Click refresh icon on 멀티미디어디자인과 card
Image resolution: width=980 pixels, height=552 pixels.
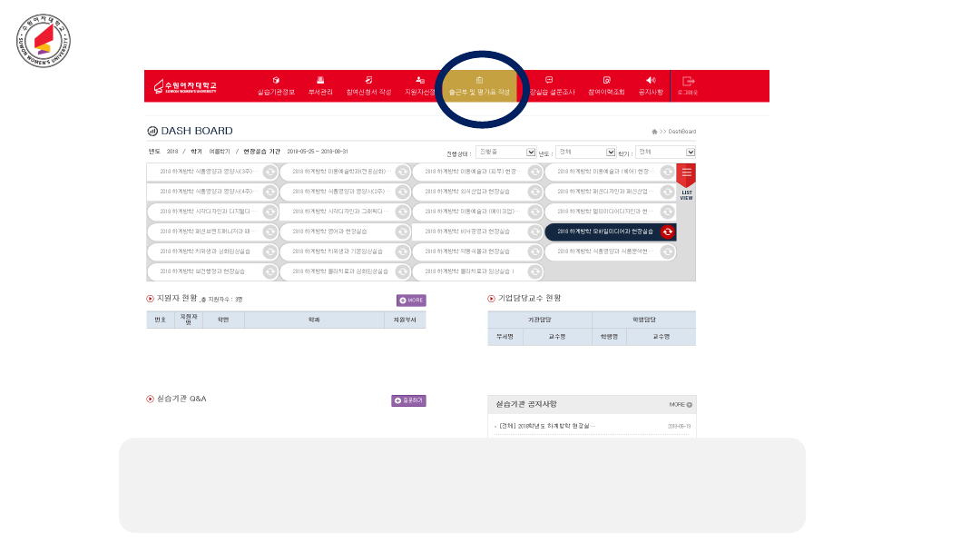[x=668, y=212]
